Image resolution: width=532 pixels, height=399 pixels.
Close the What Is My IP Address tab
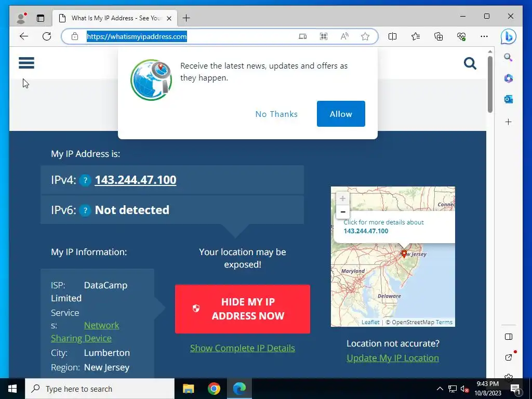coord(169,18)
